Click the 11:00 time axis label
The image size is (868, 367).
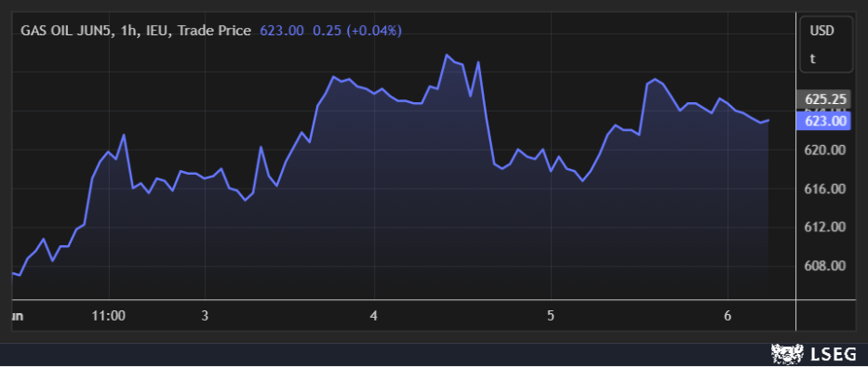pyautogui.click(x=109, y=316)
